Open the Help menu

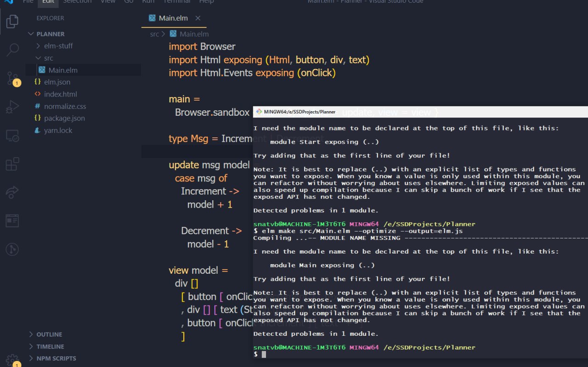206,2
